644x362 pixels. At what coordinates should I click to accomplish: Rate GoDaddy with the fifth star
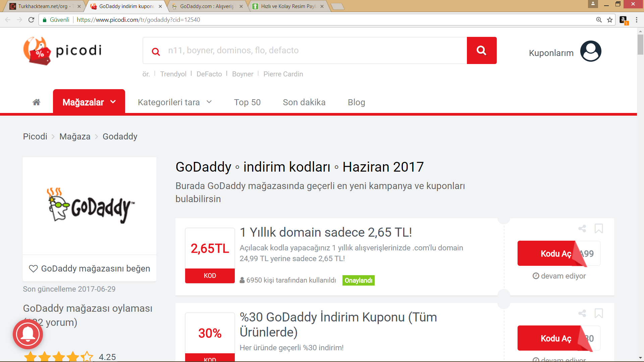point(87,357)
